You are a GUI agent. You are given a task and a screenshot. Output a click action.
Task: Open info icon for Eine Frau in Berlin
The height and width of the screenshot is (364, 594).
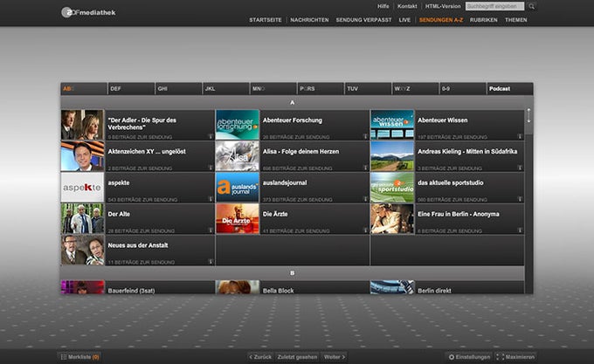tap(520, 230)
